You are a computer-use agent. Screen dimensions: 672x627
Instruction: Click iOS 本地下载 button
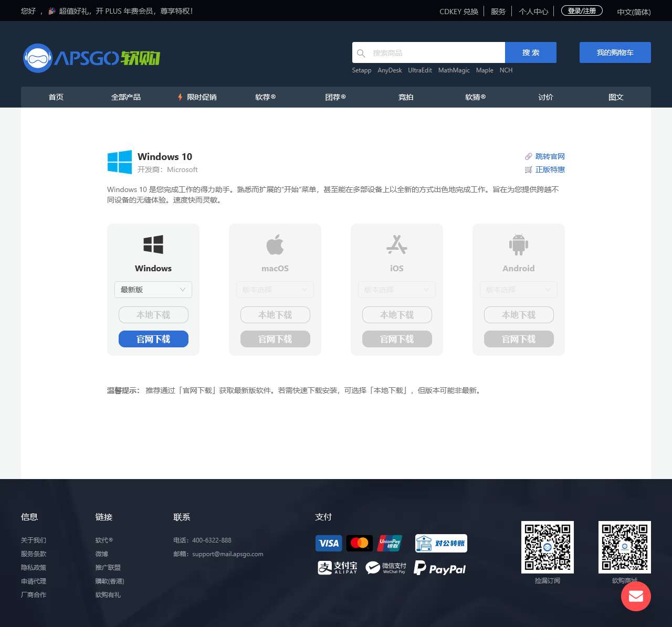[397, 315]
